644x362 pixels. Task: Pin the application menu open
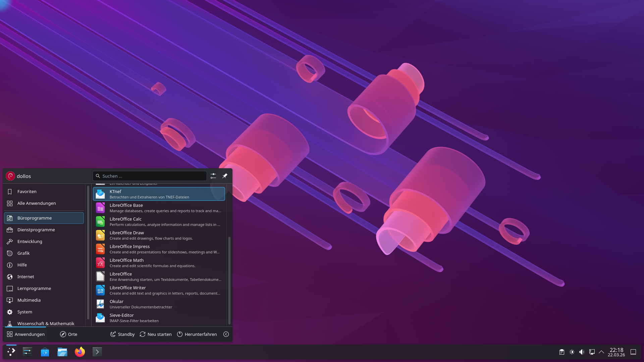pos(225,176)
